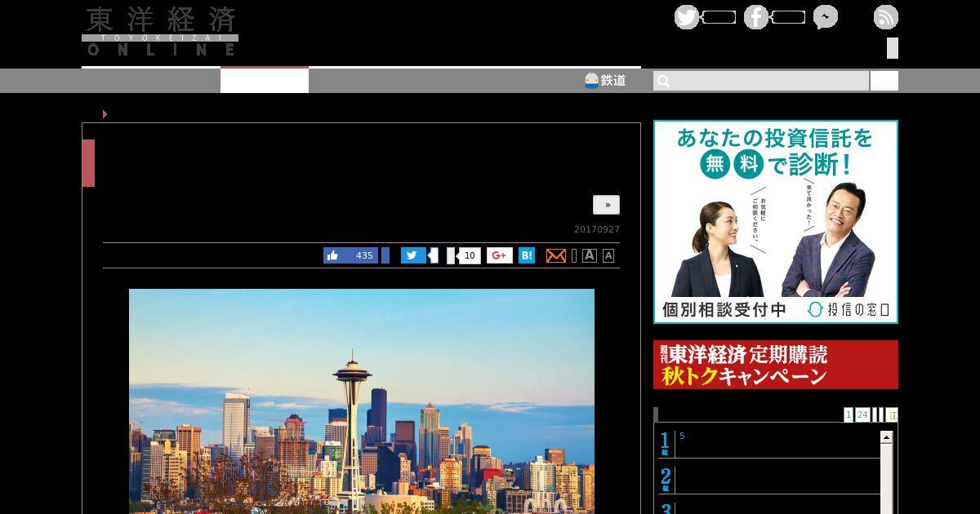This screenshot has height=514, width=980.
Task: Tweet with the blue Twitter bird button
Action: coord(413,255)
